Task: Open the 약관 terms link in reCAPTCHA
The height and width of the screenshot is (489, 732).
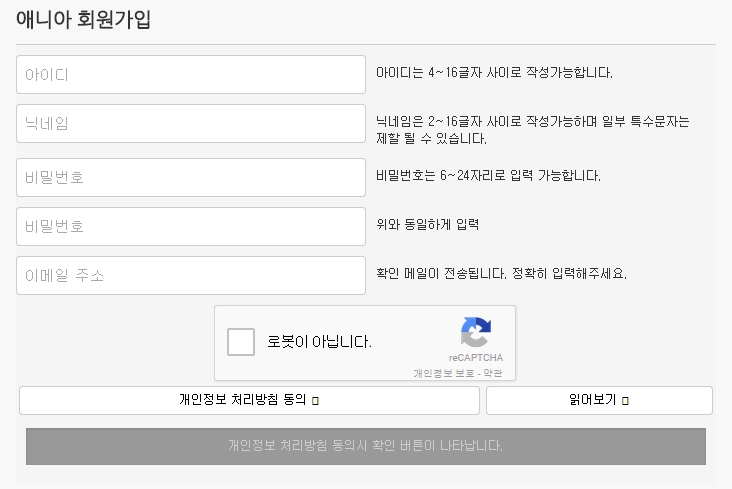Action: coord(493,373)
